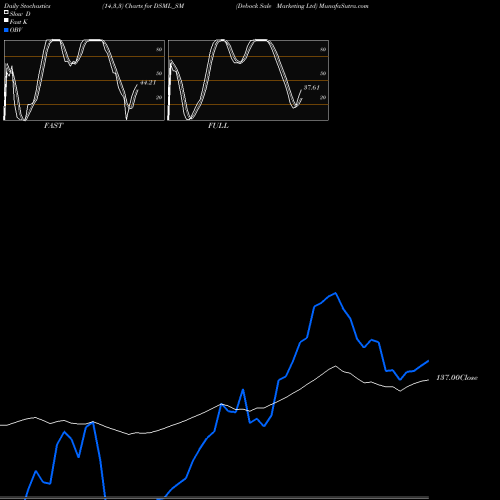Click the 80 axis label in FAST chart
The image size is (500, 500).
point(159,49)
